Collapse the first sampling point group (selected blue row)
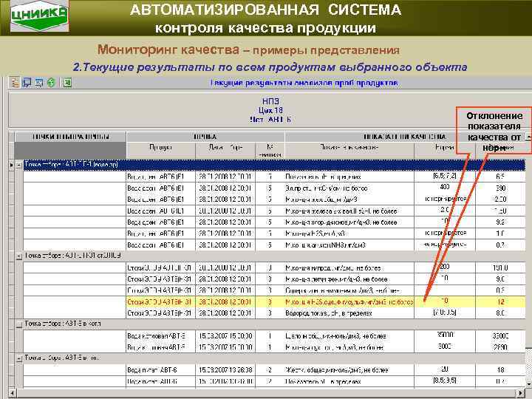 click(19, 166)
